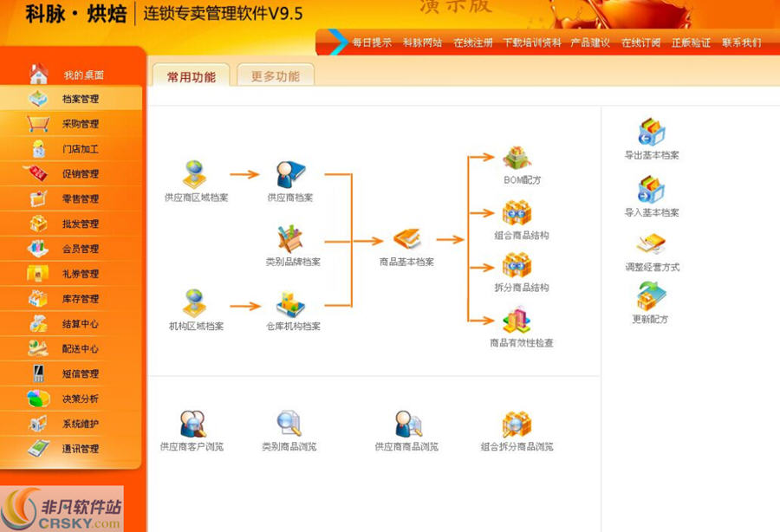The width and height of the screenshot is (780, 532).
Task: Switch to 更多功能 tab
Action: (276, 76)
